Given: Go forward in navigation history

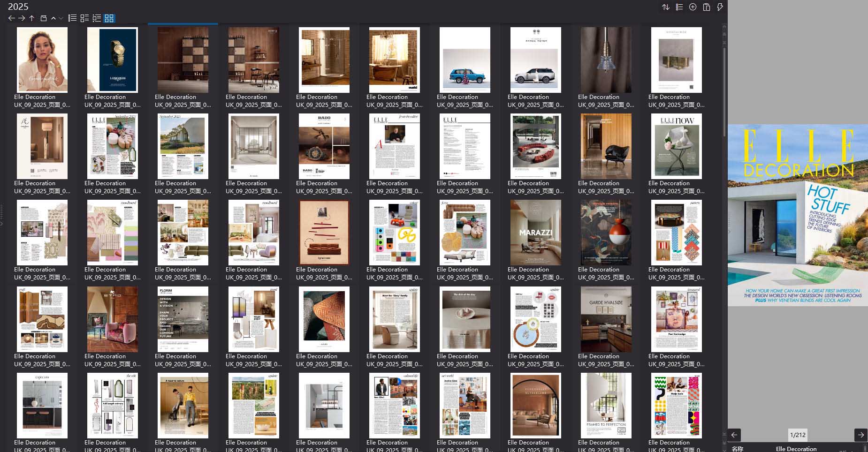Looking at the screenshot, I should (21, 18).
